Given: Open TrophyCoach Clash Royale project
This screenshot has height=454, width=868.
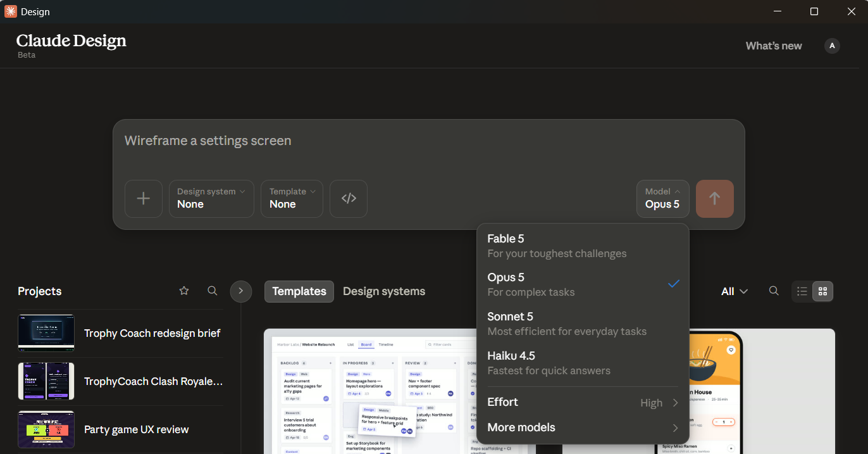Looking at the screenshot, I should 154,381.
